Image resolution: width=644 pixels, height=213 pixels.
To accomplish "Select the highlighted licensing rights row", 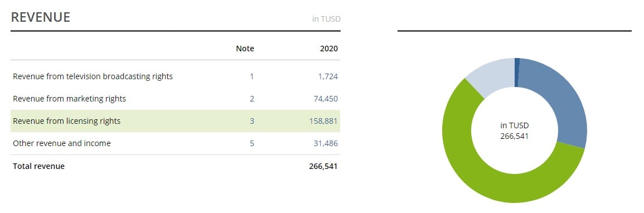I will coord(176,121).
